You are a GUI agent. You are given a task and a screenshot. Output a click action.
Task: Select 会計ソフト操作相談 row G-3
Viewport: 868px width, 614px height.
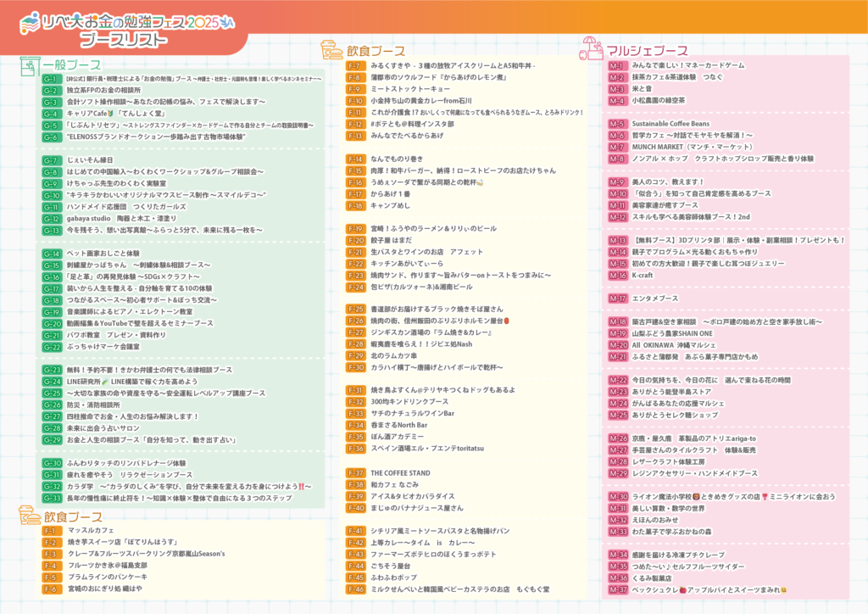tap(154, 102)
